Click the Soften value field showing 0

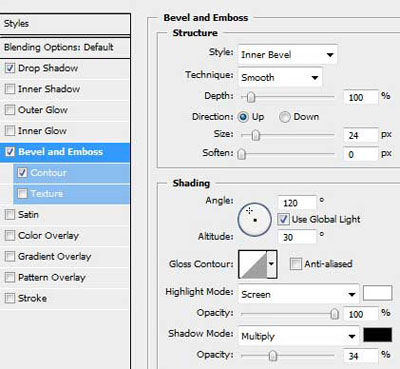tap(361, 154)
